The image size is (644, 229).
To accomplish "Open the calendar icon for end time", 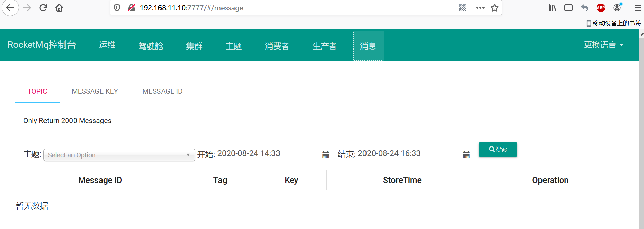I will click(x=466, y=155).
